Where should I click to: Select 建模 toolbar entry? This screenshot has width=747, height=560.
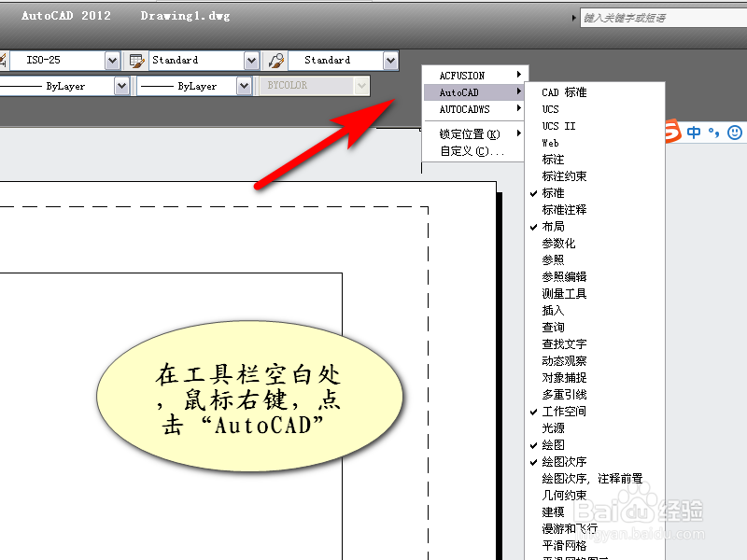point(595,511)
